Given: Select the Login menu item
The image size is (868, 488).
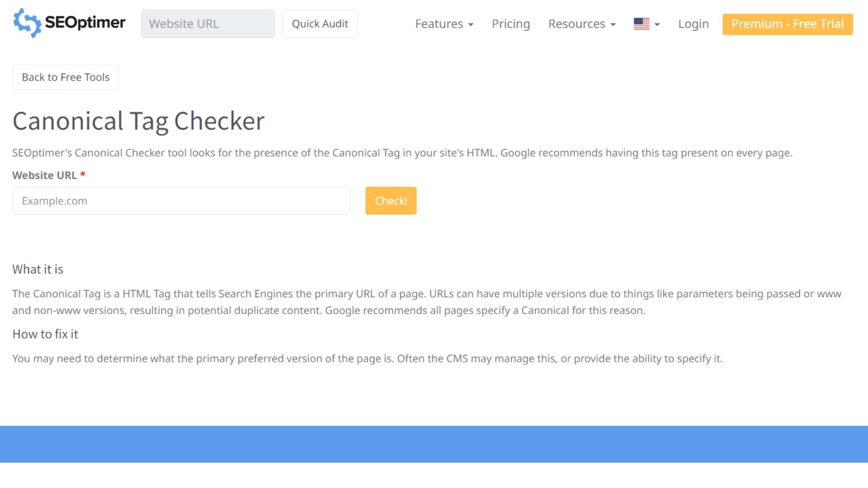Looking at the screenshot, I should pos(693,24).
